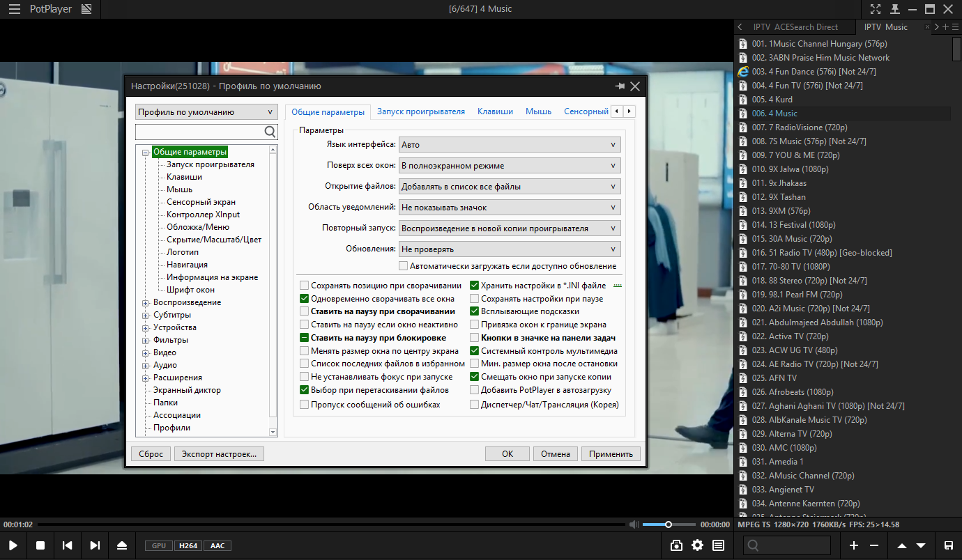Click the browser icon next to 4 Fun Dance
Viewport: 962px width, 560px height.
tap(743, 72)
